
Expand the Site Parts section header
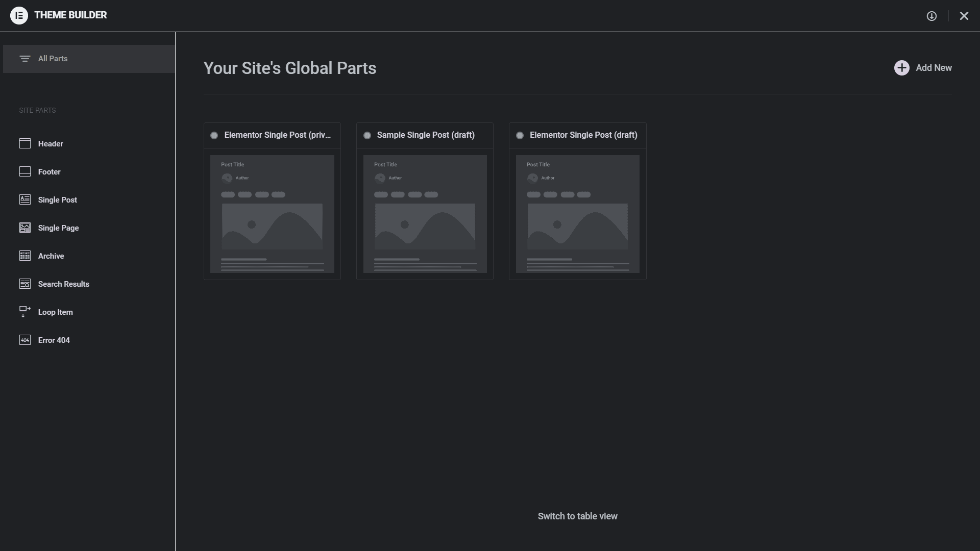[x=37, y=110]
